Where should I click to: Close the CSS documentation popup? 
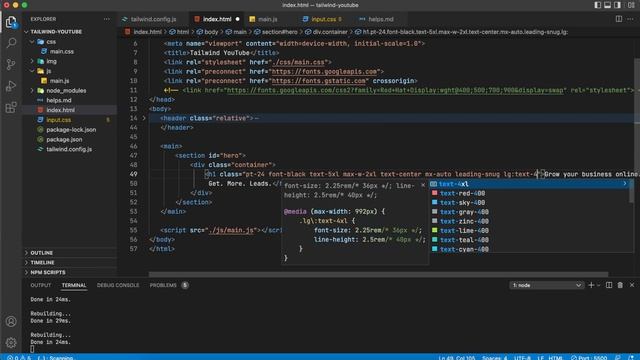click(423, 185)
